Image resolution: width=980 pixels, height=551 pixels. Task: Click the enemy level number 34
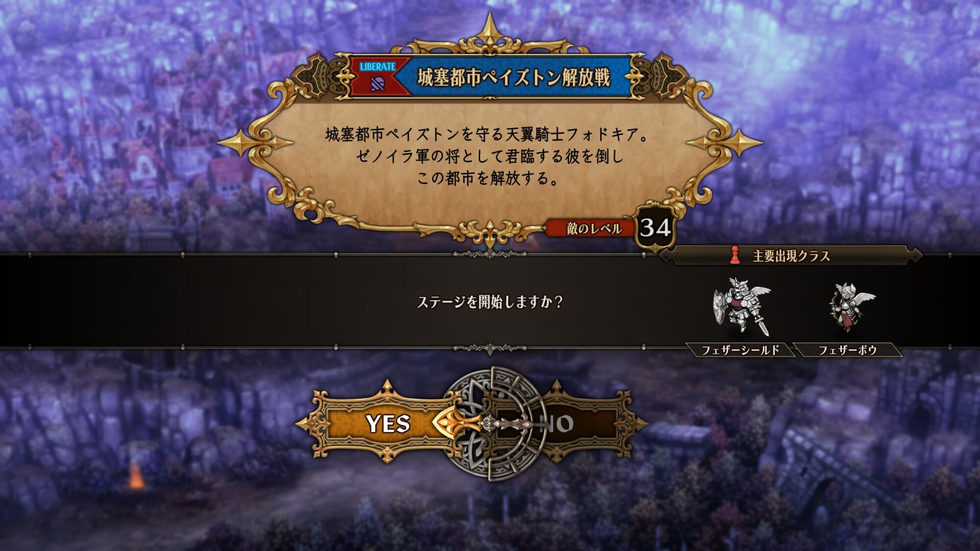[x=655, y=228]
